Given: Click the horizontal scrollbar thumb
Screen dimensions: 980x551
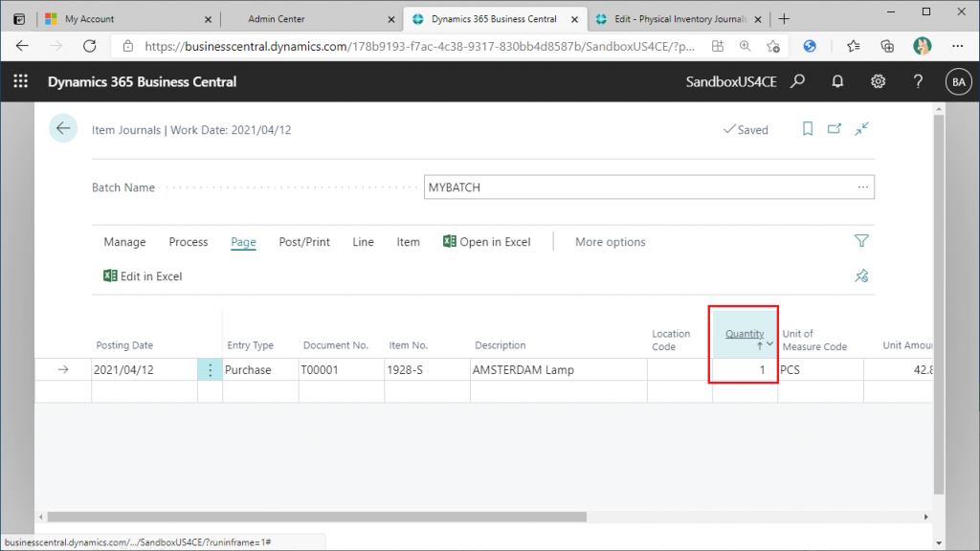Looking at the screenshot, I should pos(317,517).
